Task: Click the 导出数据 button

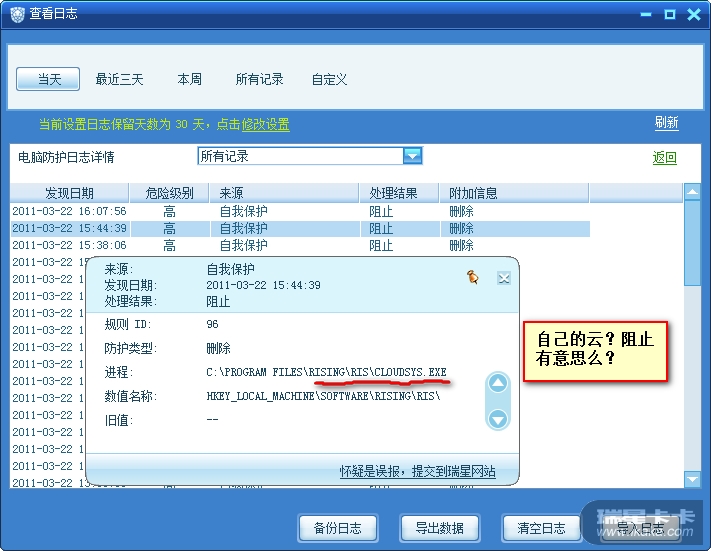Action: tap(439, 528)
